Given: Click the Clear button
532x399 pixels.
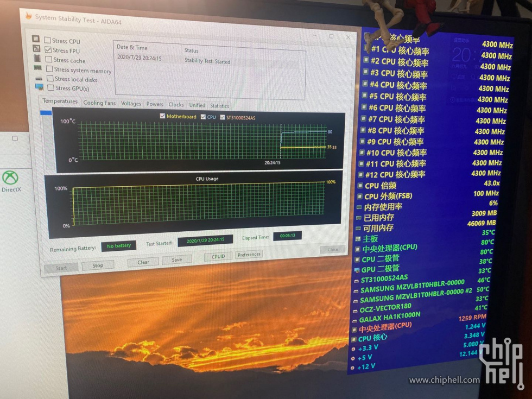Looking at the screenshot, I should [x=143, y=262].
